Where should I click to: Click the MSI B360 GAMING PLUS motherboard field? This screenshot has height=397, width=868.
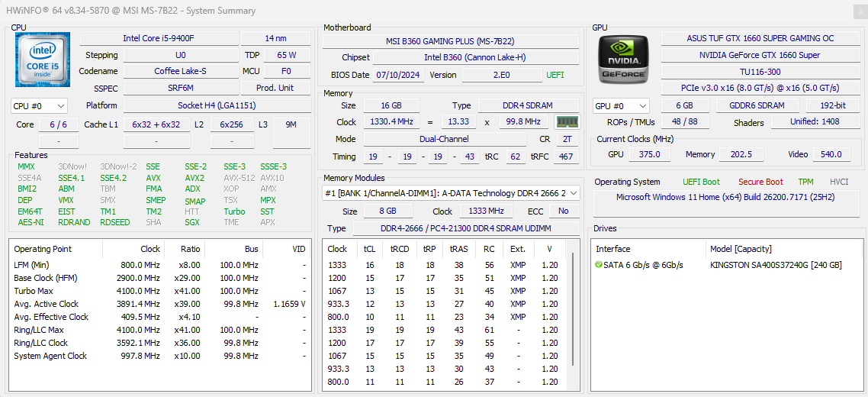point(449,40)
